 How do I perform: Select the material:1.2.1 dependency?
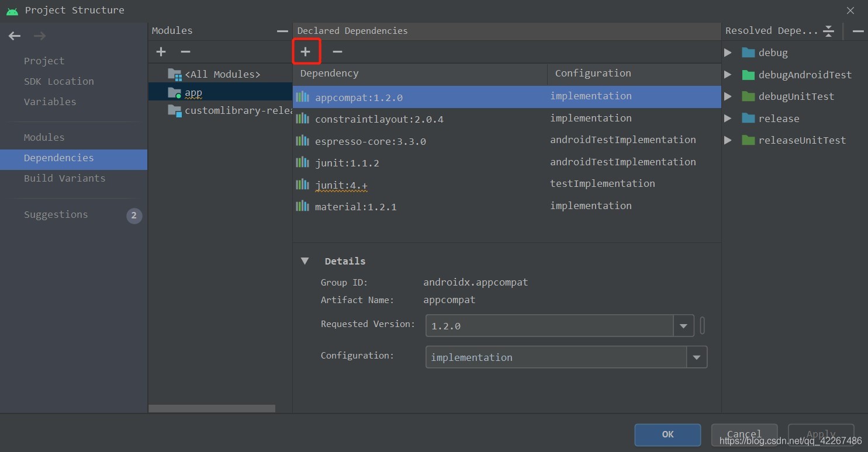tap(507, 207)
